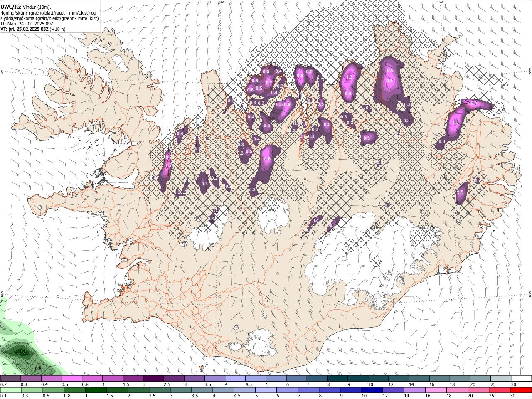Click the darkest green rain swatch between 1 and 1.5
Viewport: 532px width, 399px height.
click(x=96, y=390)
